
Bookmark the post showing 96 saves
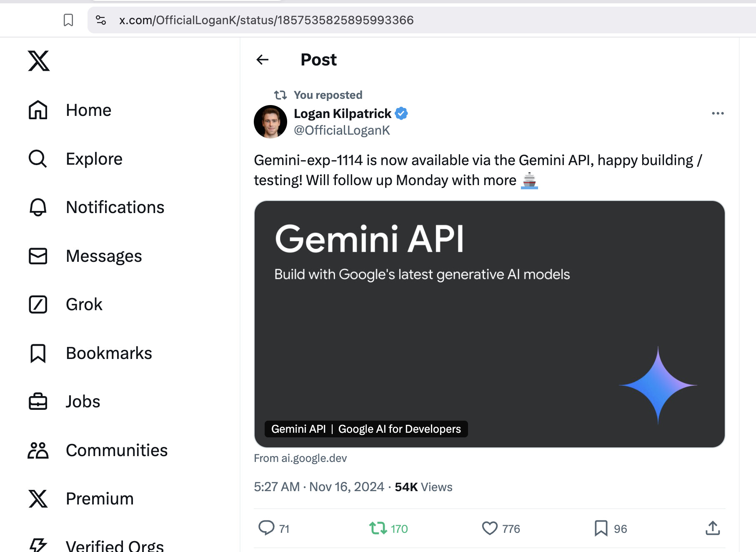click(601, 528)
